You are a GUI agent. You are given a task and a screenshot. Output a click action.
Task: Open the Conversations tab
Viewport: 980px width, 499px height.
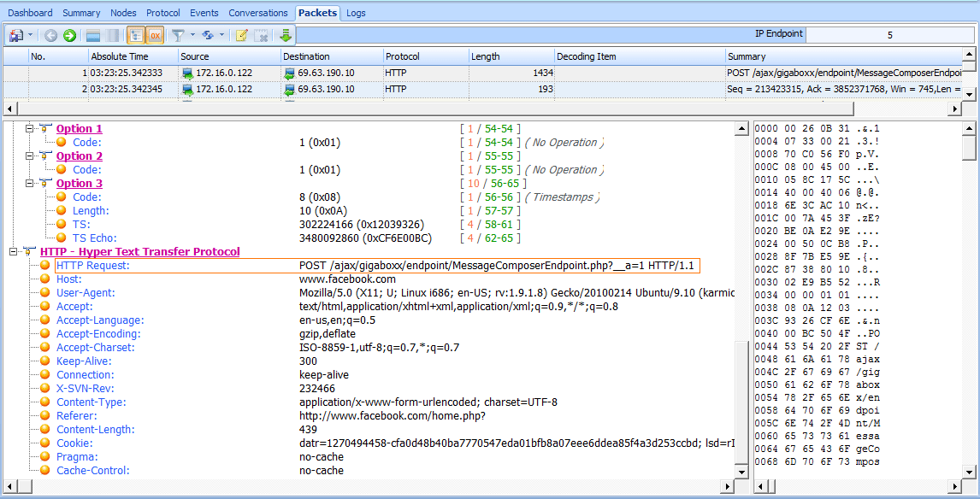[x=258, y=13]
